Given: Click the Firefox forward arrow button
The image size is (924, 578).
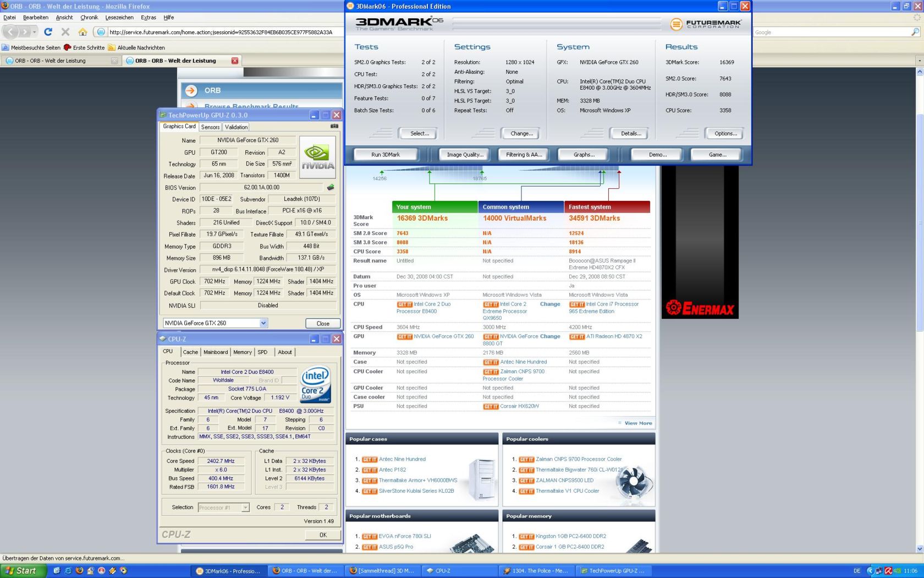Looking at the screenshot, I should [25, 32].
